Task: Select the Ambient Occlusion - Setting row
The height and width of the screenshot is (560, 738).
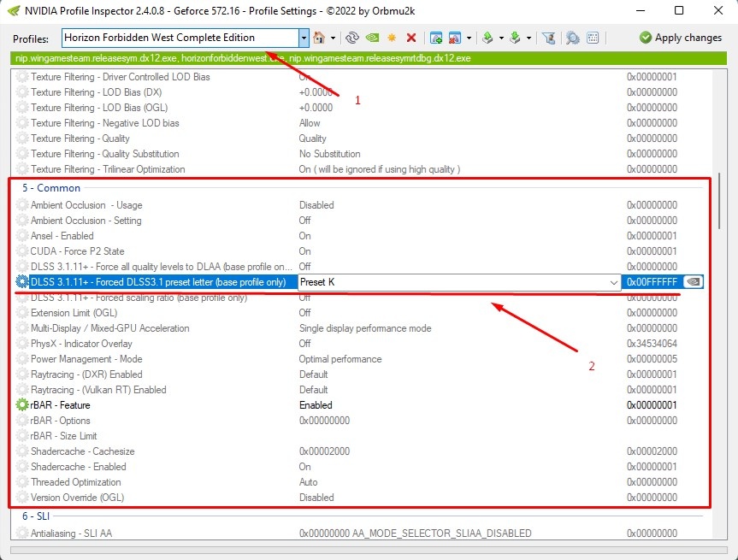Action: point(359,221)
